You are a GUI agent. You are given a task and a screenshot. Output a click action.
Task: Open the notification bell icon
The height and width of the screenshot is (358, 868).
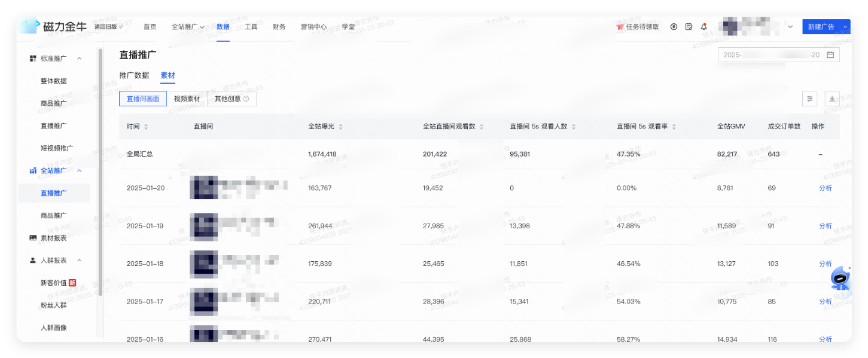coord(703,26)
